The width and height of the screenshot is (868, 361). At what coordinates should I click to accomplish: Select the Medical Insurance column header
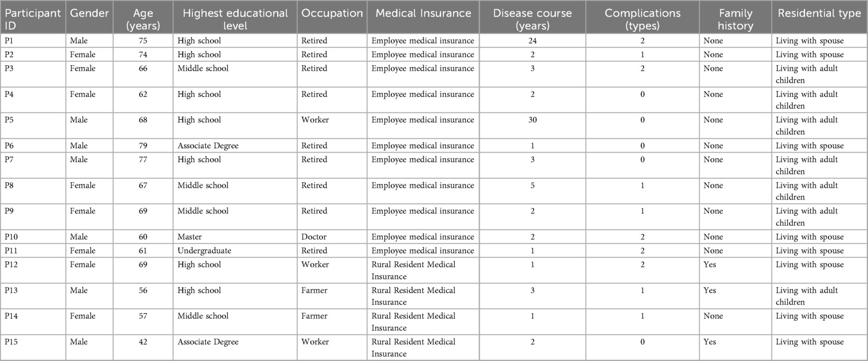(x=423, y=13)
